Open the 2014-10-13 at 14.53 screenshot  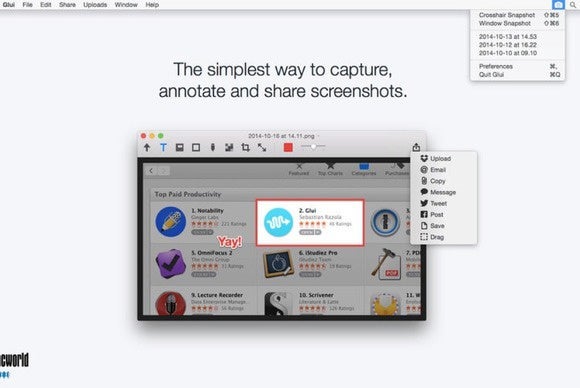[508, 36]
